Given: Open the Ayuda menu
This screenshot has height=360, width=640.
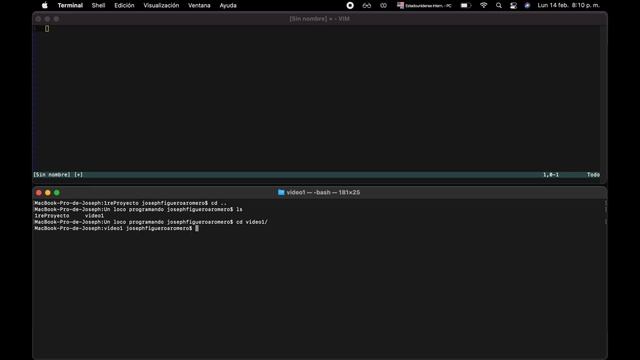Looking at the screenshot, I should pos(228,5).
